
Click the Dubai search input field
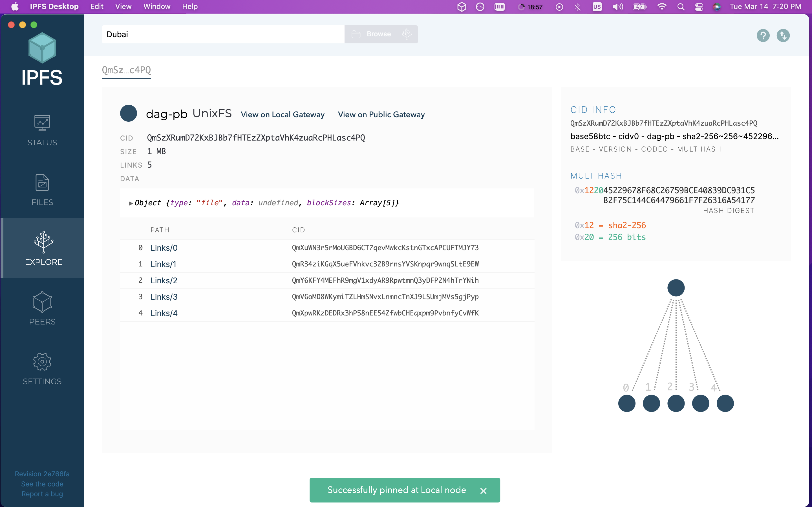coord(223,34)
